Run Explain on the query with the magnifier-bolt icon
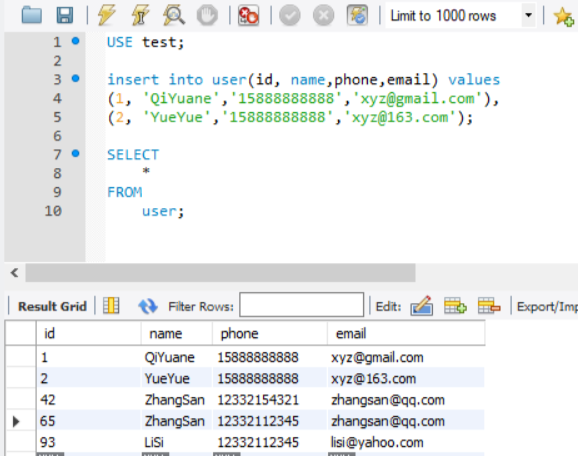This screenshot has width=578, height=456. pyautogui.click(x=174, y=15)
